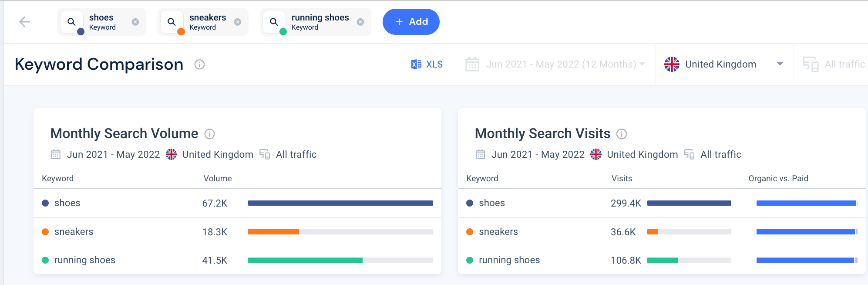Select shoes row in Search Visits table
The width and height of the screenshot is (868, 285).
[x=662, y=203]
